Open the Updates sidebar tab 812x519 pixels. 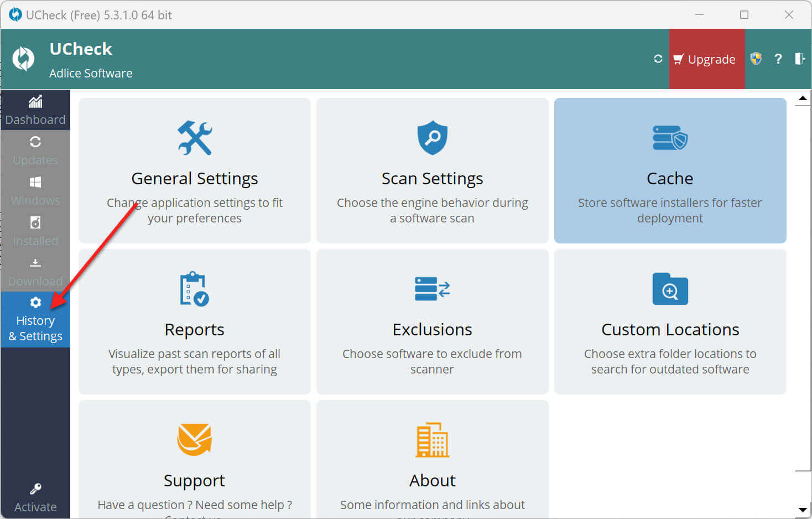(x=35, y=150)
